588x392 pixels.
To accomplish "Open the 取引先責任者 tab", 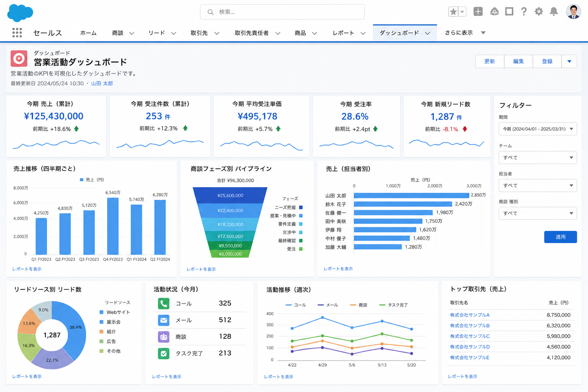I will tap(252, 33).
